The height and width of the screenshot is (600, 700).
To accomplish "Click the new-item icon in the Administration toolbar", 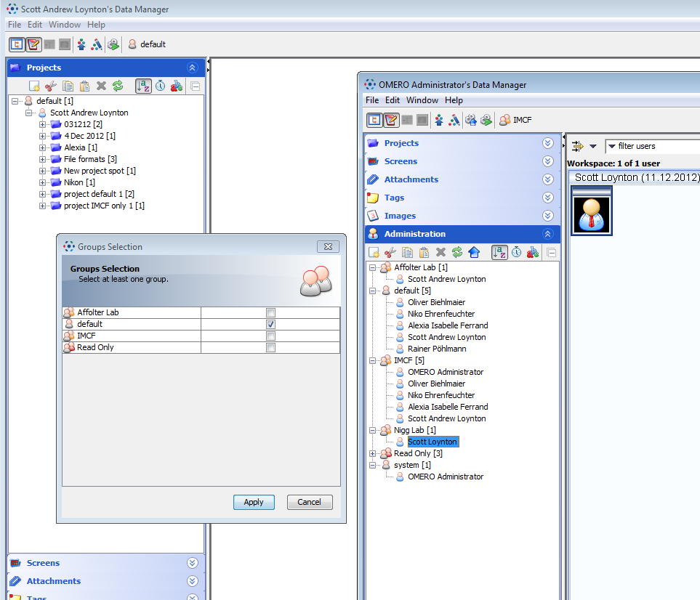I will (374, 253).
